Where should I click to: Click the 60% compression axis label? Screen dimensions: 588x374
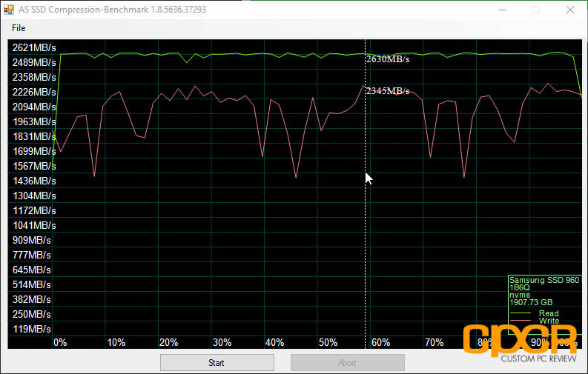(381, 342)
